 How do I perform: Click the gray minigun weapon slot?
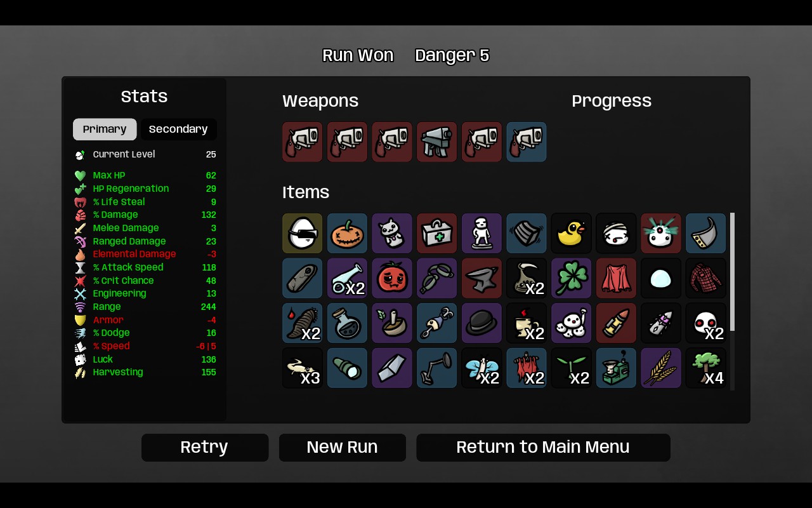click(x=436, y=142)
